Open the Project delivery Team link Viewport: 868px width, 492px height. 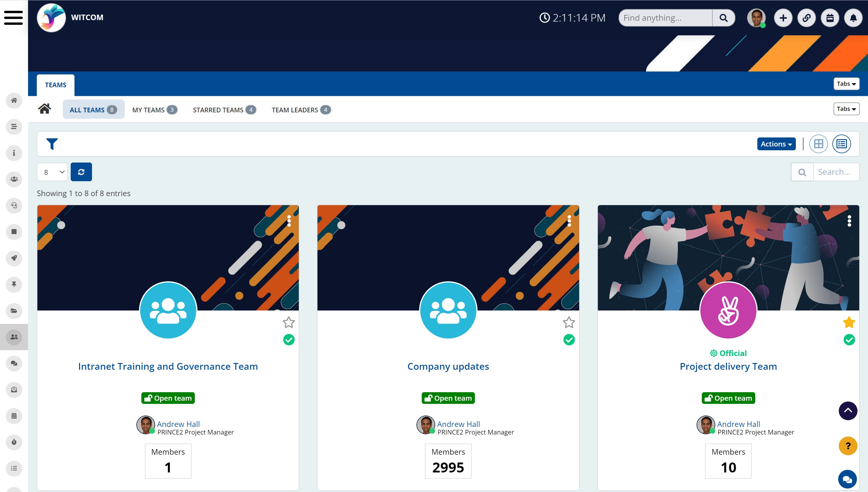[x=728, y=366]
